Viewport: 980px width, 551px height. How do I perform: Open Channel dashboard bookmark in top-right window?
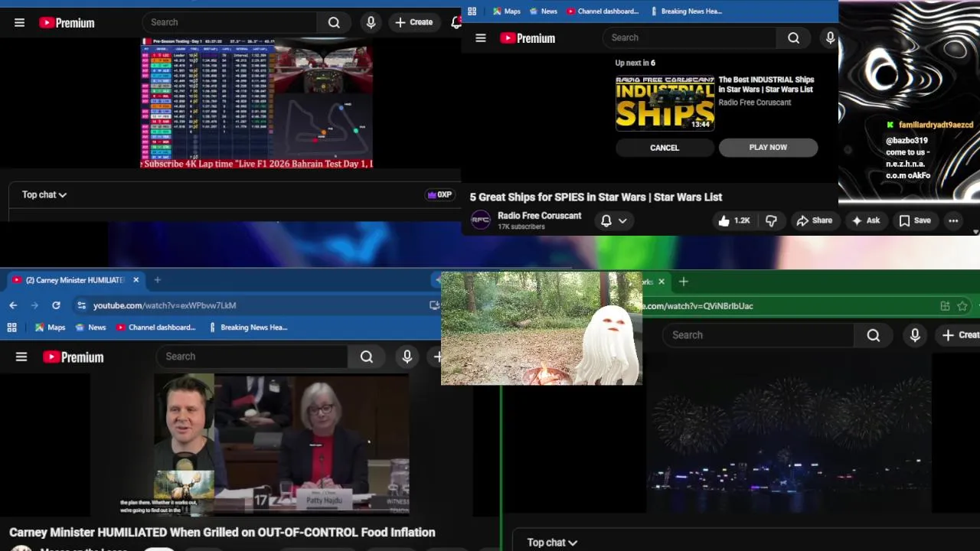602,11
